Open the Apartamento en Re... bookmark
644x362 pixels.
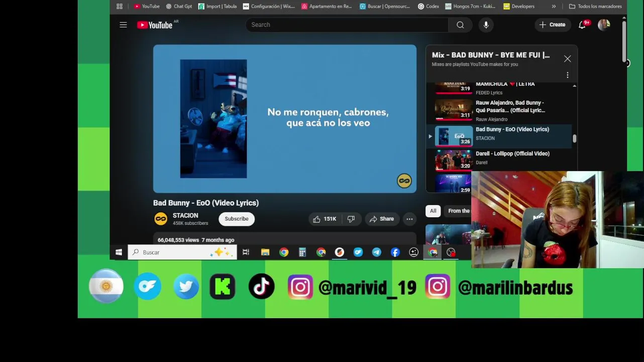click(327, 7)
